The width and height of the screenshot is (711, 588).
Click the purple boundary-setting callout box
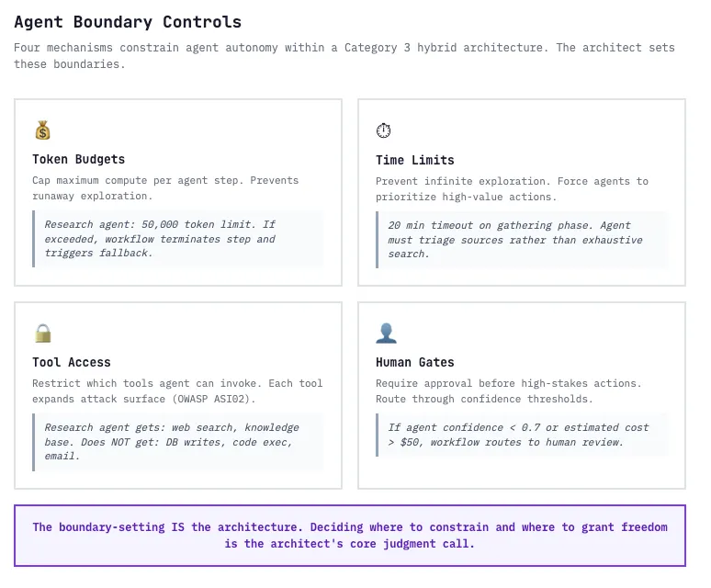350,536
